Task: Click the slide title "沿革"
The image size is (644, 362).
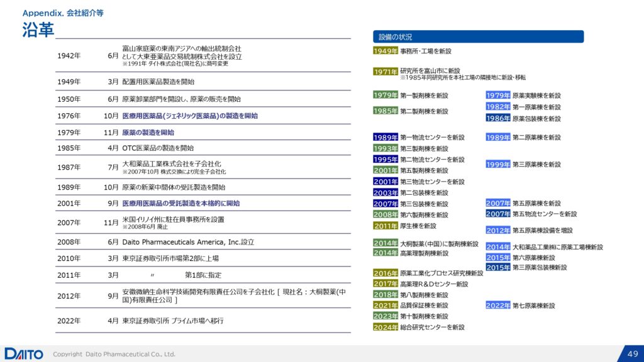Action: 38,30
